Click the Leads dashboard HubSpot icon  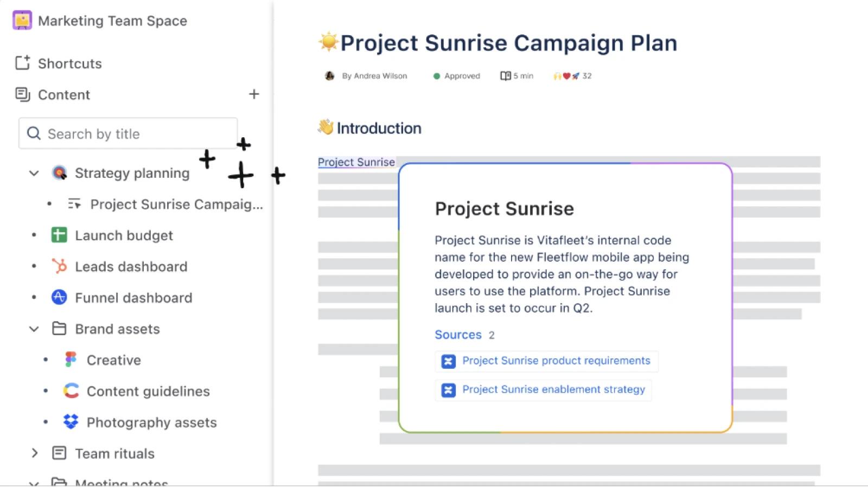tap(59, 266)
